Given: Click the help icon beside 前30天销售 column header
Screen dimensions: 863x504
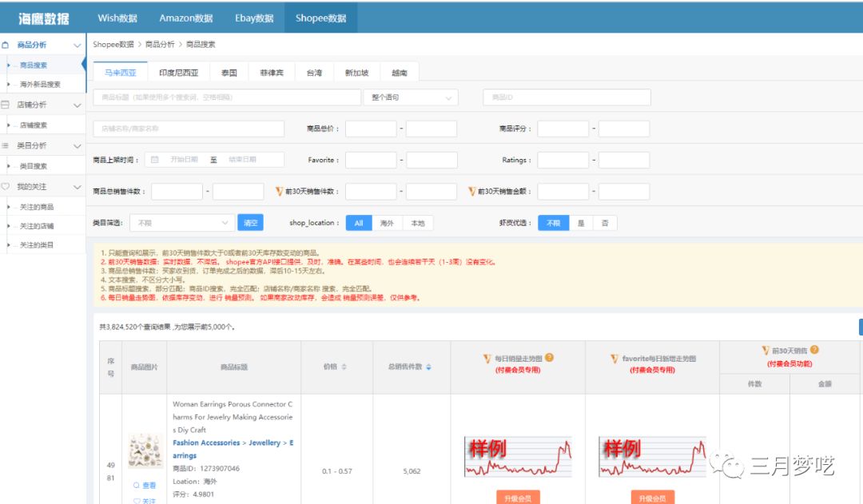Looking at the screenshot, I should point(814,350).
